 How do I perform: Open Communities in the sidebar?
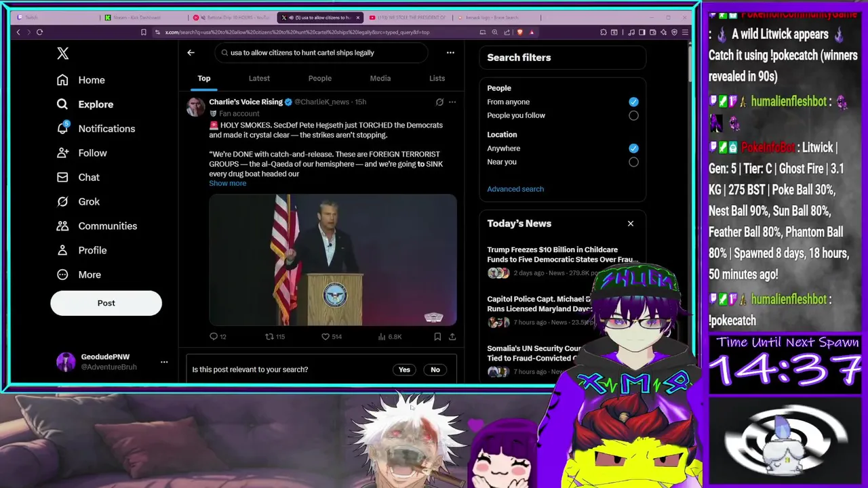pos(96,226)
